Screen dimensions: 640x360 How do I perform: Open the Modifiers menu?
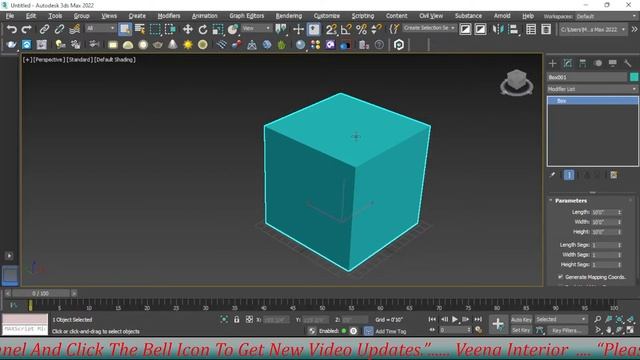pos(169,16)
